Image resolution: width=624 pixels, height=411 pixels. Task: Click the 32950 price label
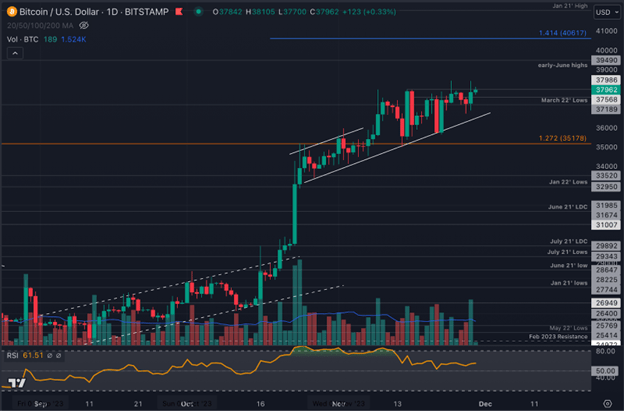tap(606, 187)
